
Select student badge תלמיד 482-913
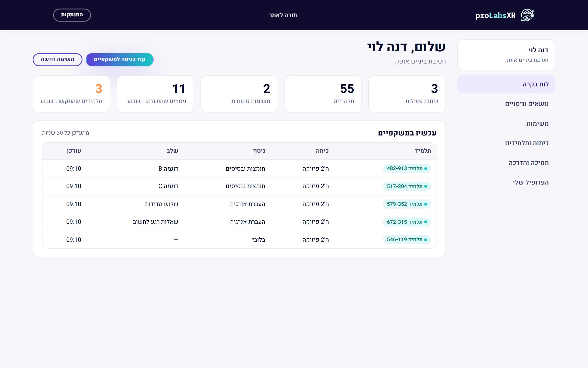point(407,168)
